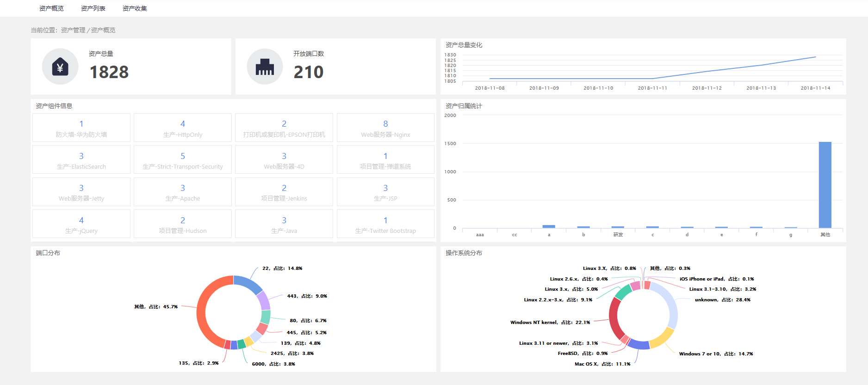Select the Windows NT kernel red segment
Viewport: 868px width, 385px height.
click(x=614, y=319)
